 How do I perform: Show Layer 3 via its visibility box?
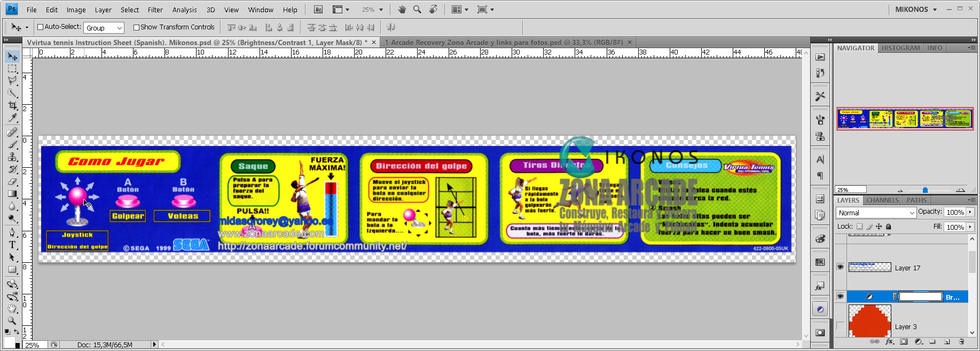pyautogui.click(x=840, y=326)
